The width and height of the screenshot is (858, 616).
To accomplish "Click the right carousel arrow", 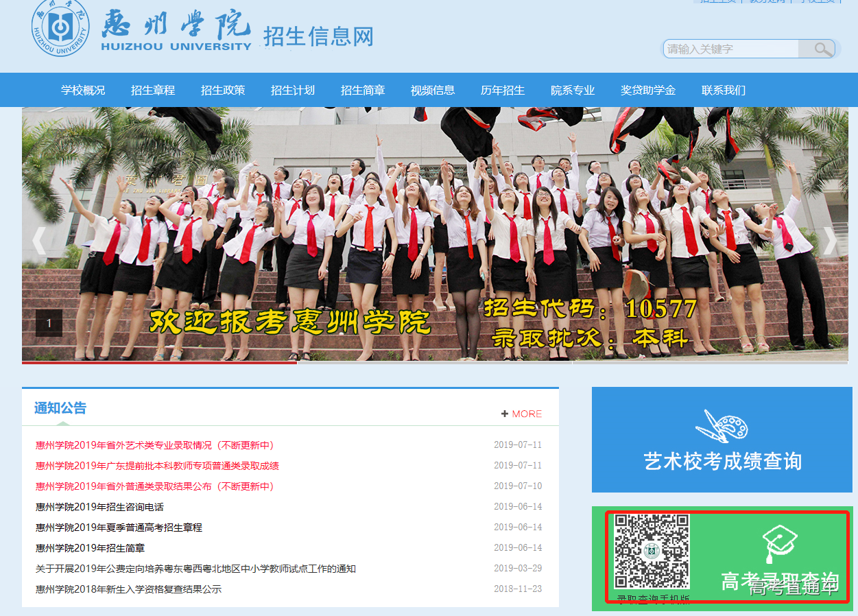I will tap(830, 241).
